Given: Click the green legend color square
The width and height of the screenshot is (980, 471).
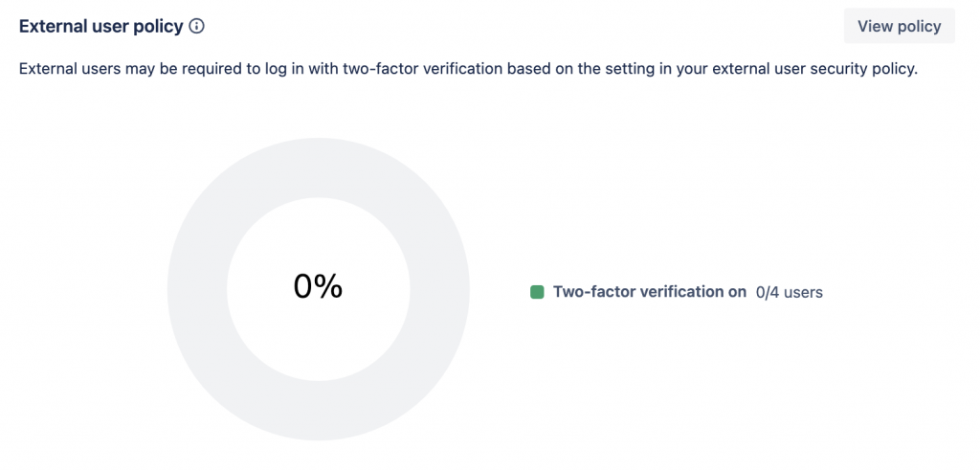Looking at the screenshot, I should pos(537,292).
